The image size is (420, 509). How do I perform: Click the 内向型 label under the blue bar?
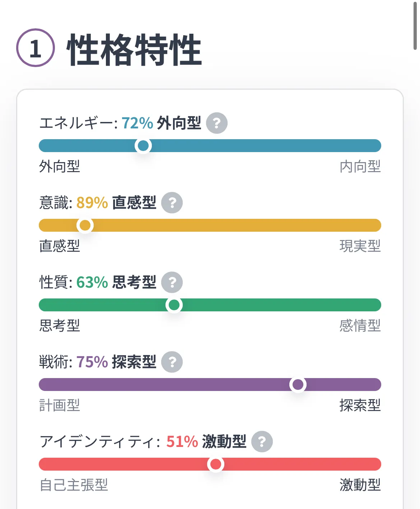click(360, 166)
